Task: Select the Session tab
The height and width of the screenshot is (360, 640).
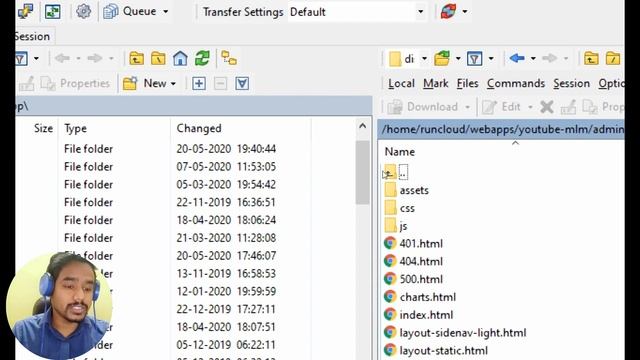Action: (x=33, y=36)
